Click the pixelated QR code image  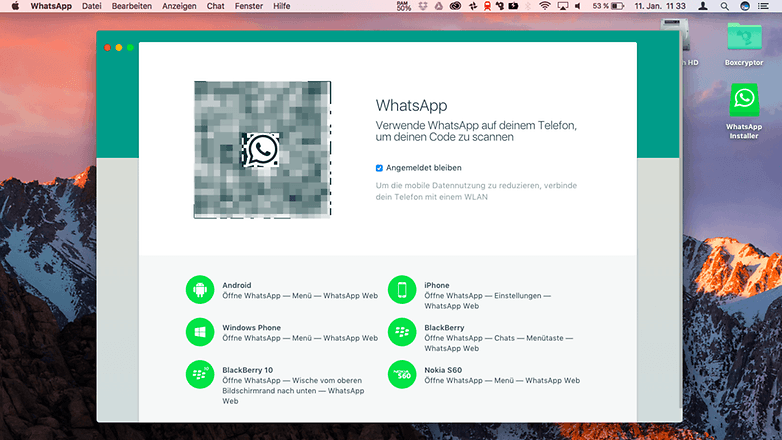(x=262, y=150)
